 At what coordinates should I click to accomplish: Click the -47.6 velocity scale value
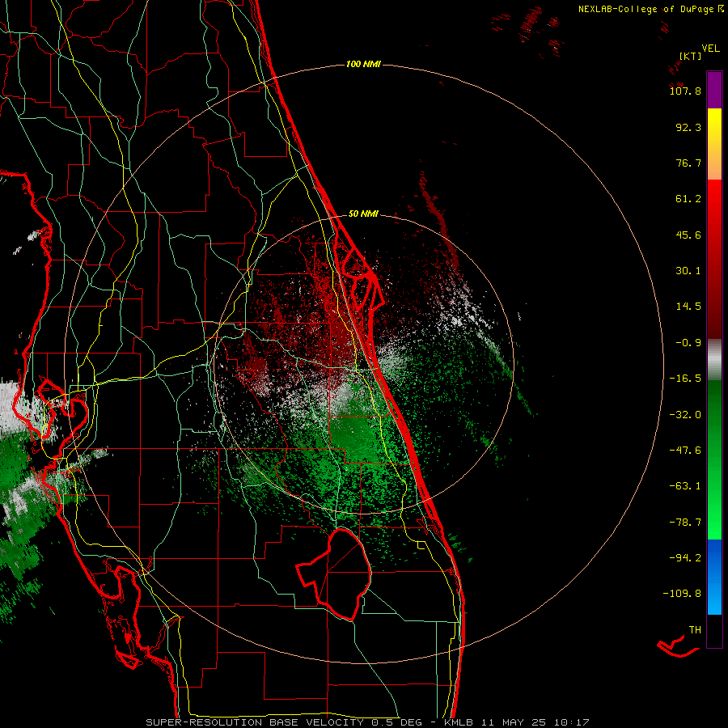click(x=685, y=451)
